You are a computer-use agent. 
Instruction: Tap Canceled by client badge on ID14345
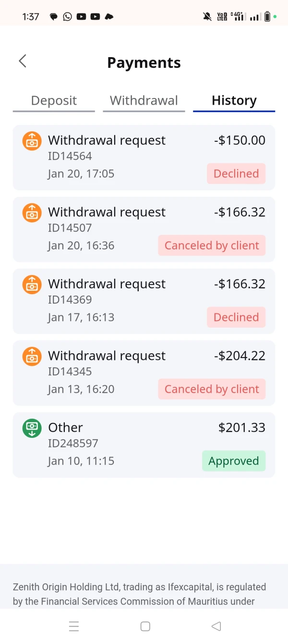212,389
